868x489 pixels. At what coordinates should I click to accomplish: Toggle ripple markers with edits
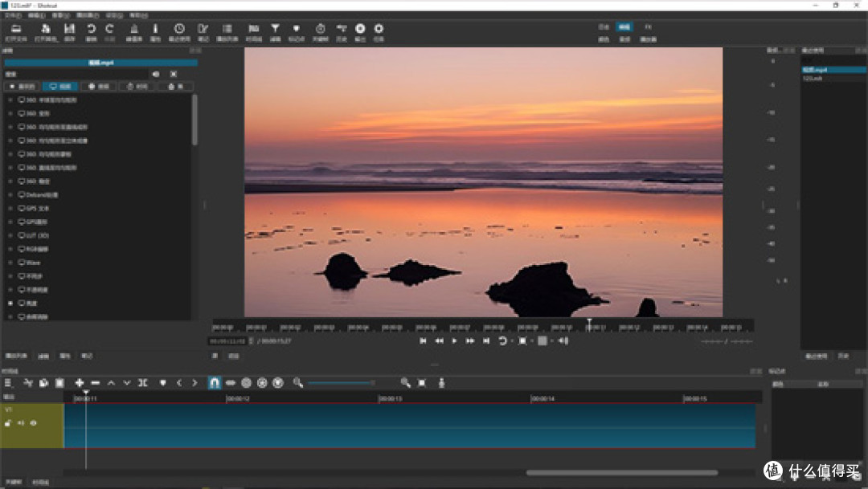pyautogui.click(x=278, y=383)
